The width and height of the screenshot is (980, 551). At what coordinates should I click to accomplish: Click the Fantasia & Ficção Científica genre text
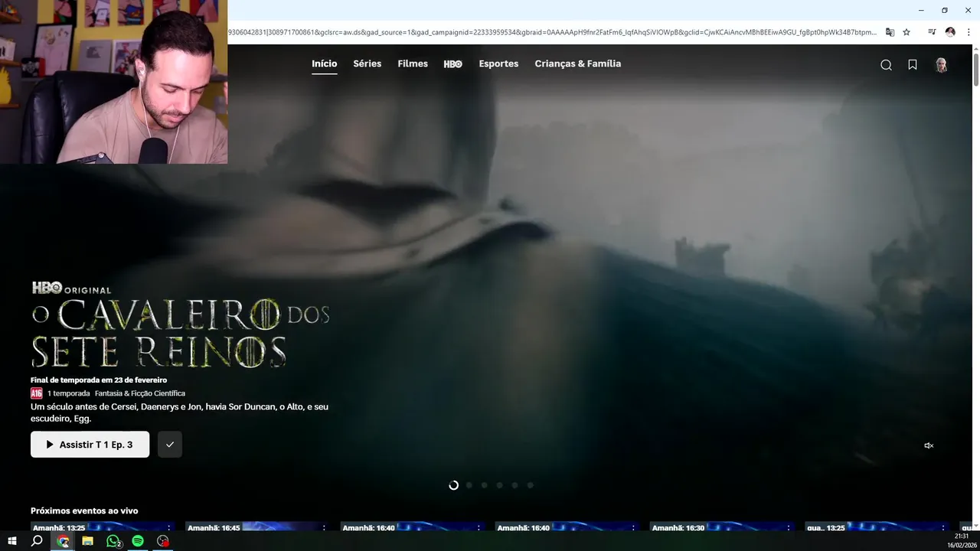click(140, 393)
